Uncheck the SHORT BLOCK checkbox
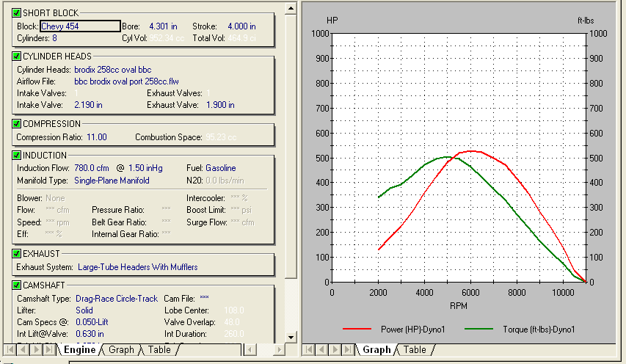The width and height of the screenshot is (626, 364). tap(17, 13)
